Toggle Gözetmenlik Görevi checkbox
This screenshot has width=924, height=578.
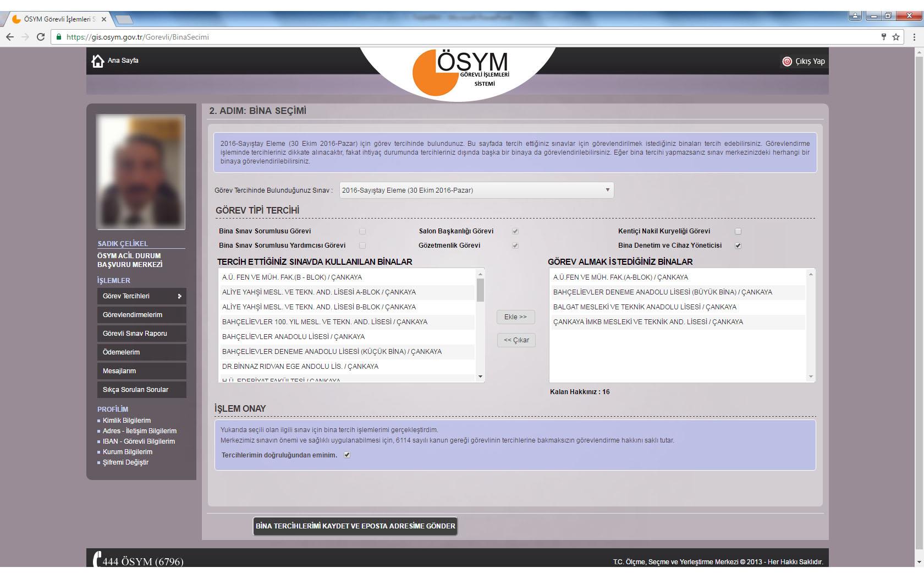click(515, 246)
